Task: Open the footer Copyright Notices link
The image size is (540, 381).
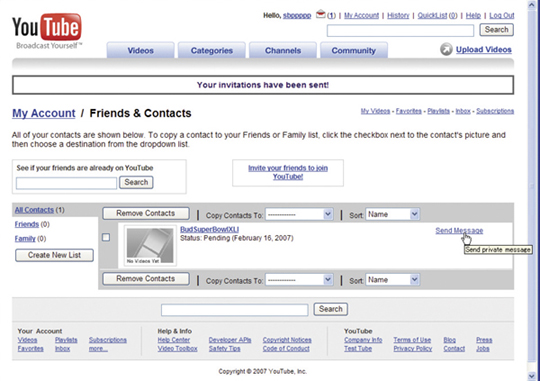Action: pyautogui.click(x=287, y=340)
